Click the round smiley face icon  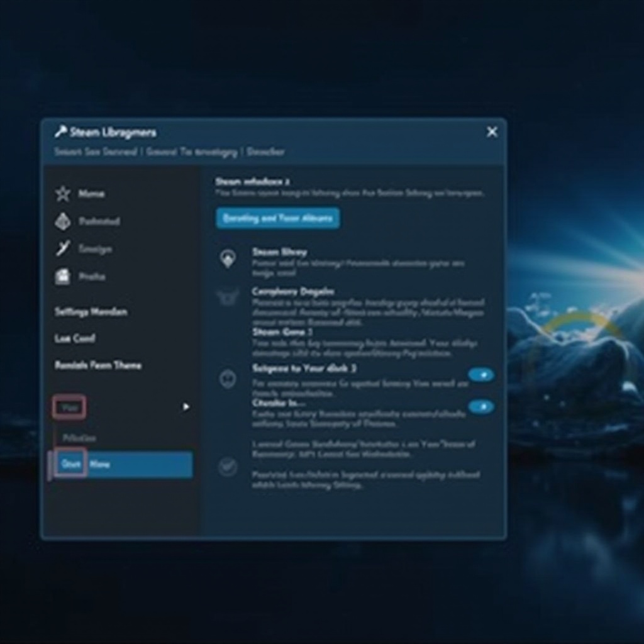pyautogui.click(x=228, y=378)
